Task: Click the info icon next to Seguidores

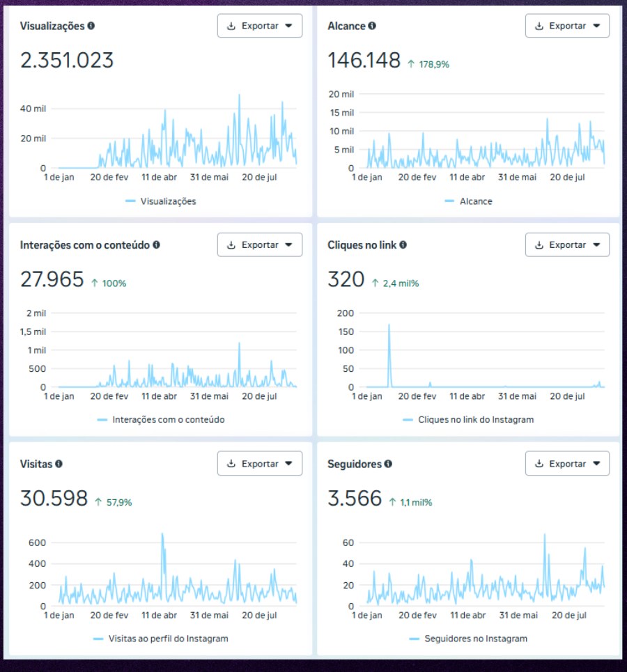Action: (x=388, y=464)
